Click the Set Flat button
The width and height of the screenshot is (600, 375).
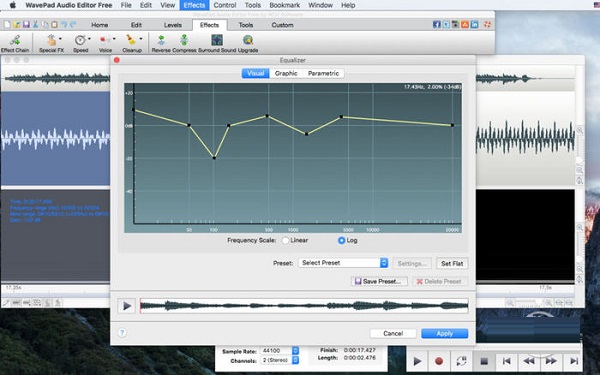tap(452, 263)
